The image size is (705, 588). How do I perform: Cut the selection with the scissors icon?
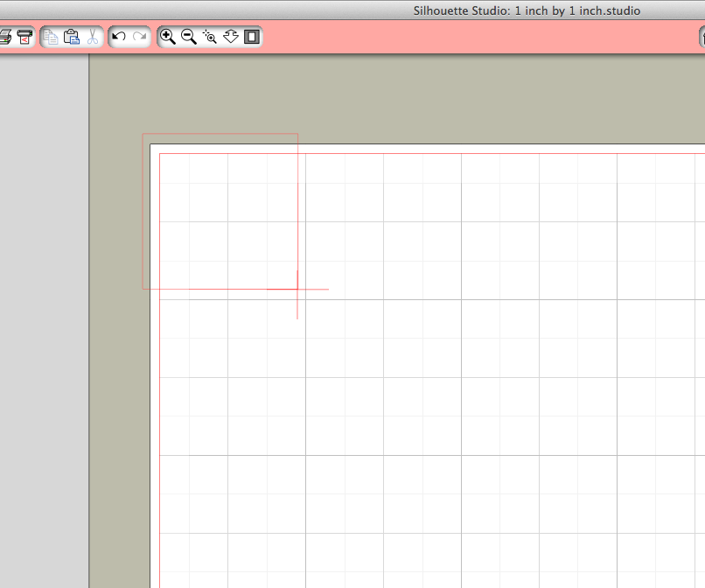[91, 37]
